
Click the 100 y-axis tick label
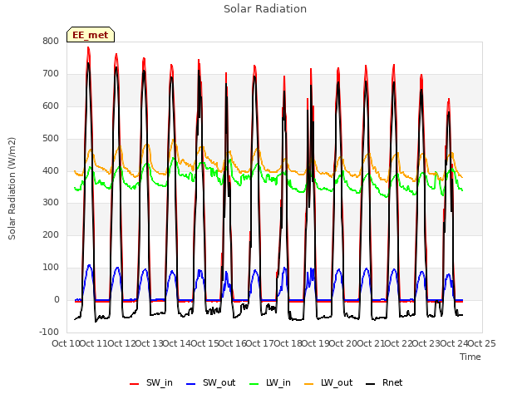(51, 268)
